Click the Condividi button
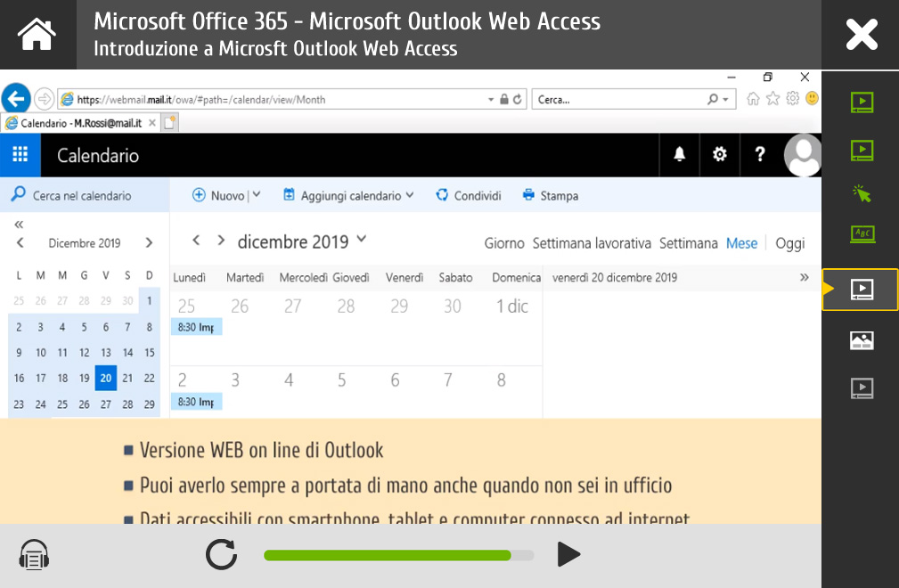This screenshot has width=899, height=588. click(469, 195)
